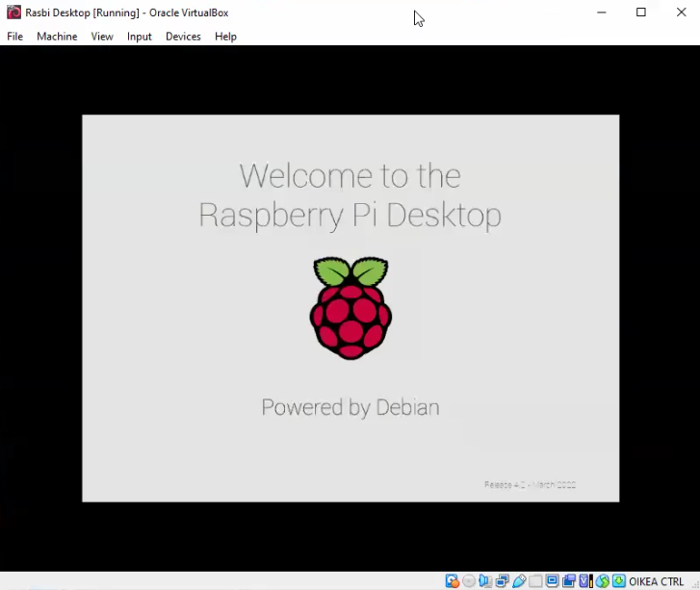Click the recording status icon
The height and width of the screenshot is (590, 700).
(568, 581)
